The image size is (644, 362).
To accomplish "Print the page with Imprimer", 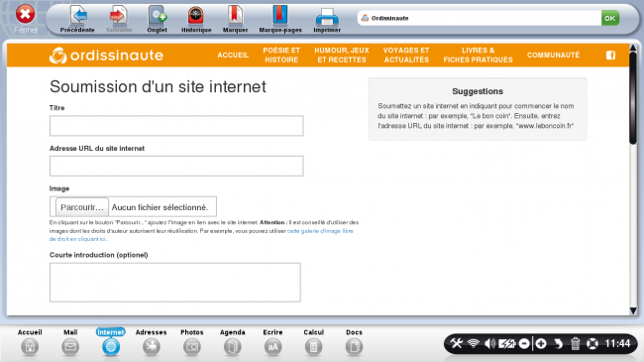I will click(327, 20).
